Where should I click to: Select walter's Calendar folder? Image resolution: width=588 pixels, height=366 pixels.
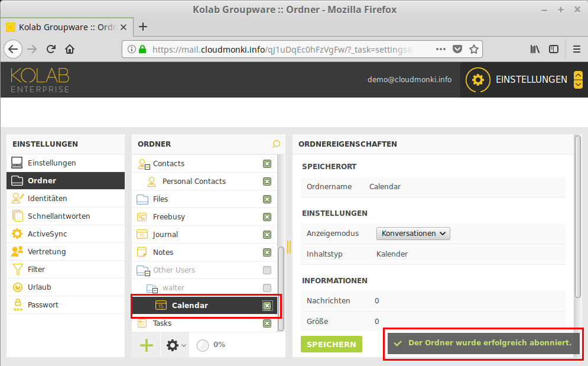[x=204, y=306]
